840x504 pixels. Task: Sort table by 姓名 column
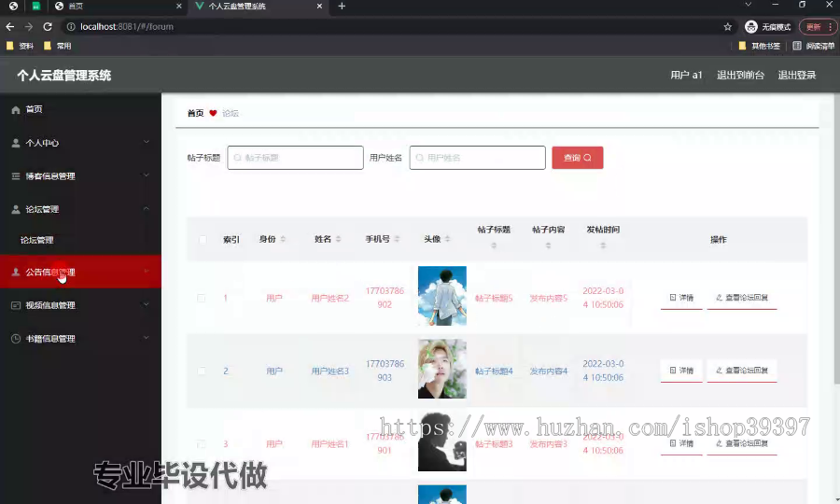pyautogui.click(x=338, y=239)
